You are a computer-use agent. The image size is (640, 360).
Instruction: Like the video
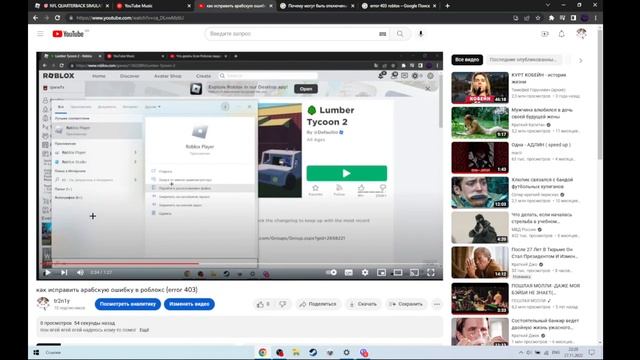pyautogui.click(x=264, y=304)
